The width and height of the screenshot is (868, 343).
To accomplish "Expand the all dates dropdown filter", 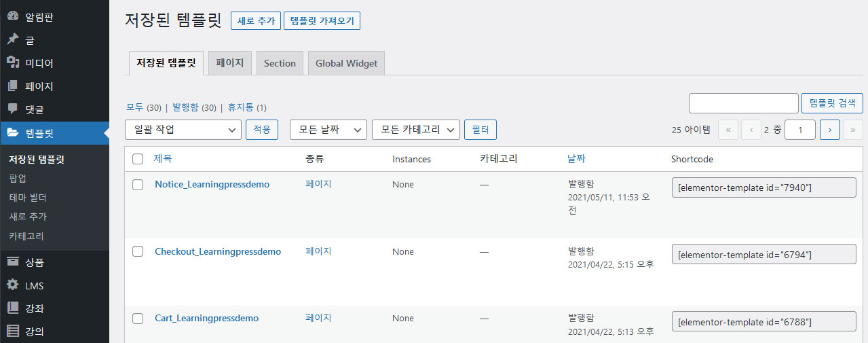I will tap(328, 130).
